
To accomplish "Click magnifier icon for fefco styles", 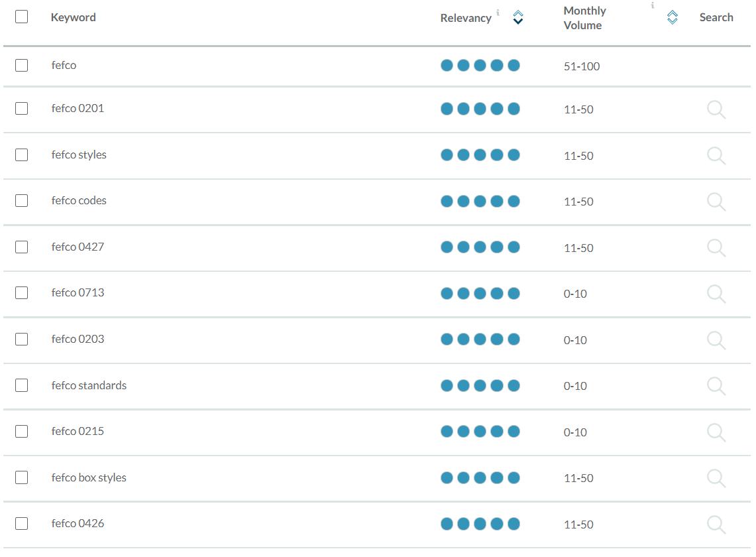I will (716, 155).
